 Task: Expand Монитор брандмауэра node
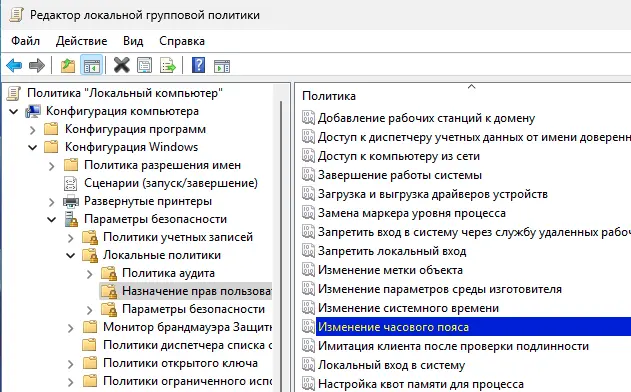[70, 328]
